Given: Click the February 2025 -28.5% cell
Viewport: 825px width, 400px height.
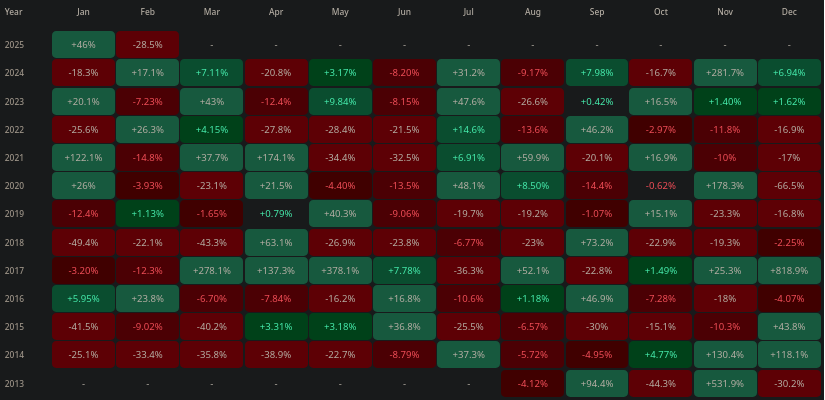Looking at the screenshot, I should (147, 45).
